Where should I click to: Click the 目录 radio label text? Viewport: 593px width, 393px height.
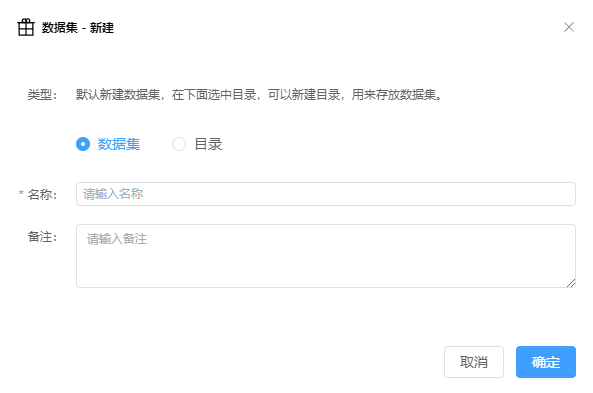[208, 144]
